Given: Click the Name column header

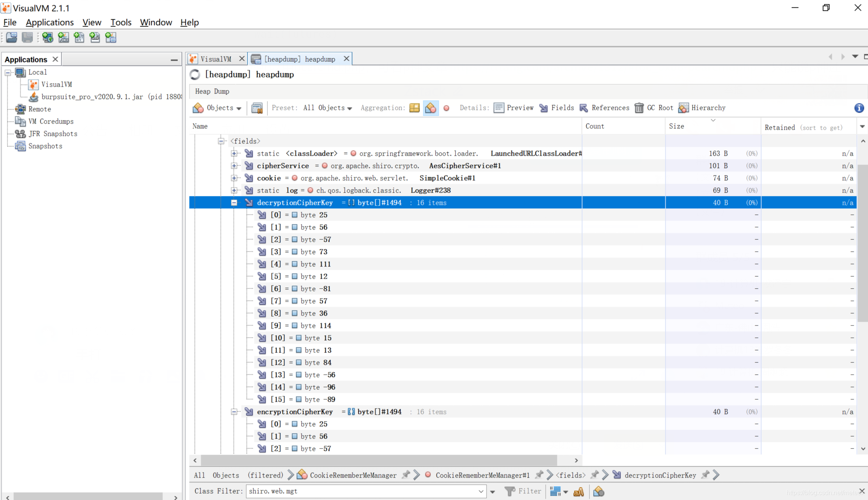Looking at the screenshot, I should [x=385, y=126].
